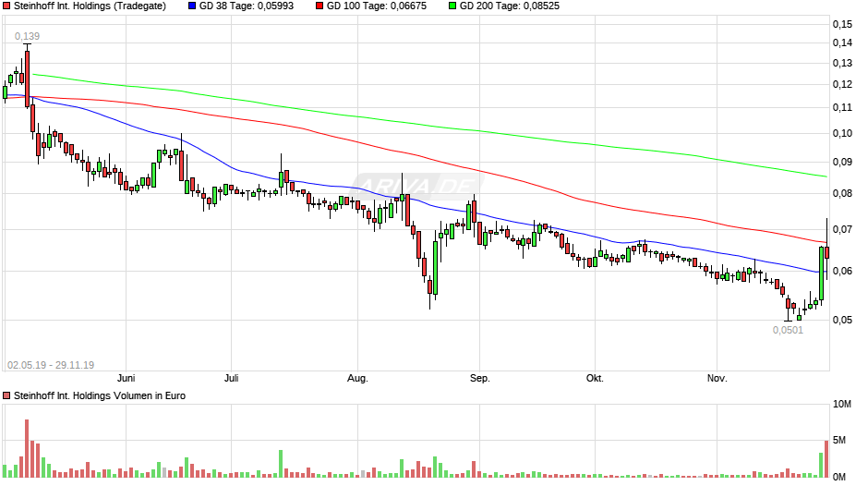Click the green GD 200 Tage legend swatch
This screenshot has width=868, height=486.
click(x=452, y=6)
